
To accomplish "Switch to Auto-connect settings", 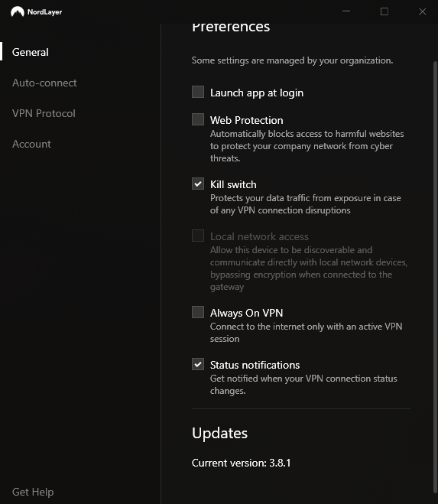I will pyautogui.click(x=44, y=83).
